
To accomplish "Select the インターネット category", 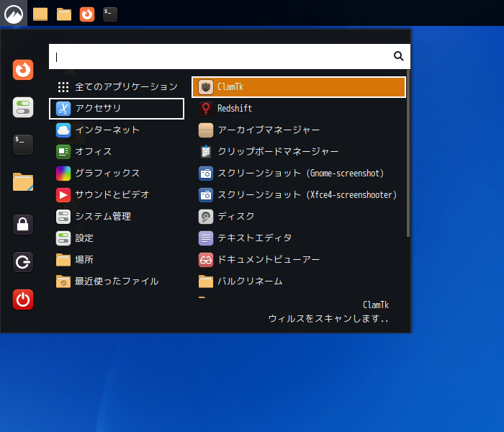I will coord(117,130).
